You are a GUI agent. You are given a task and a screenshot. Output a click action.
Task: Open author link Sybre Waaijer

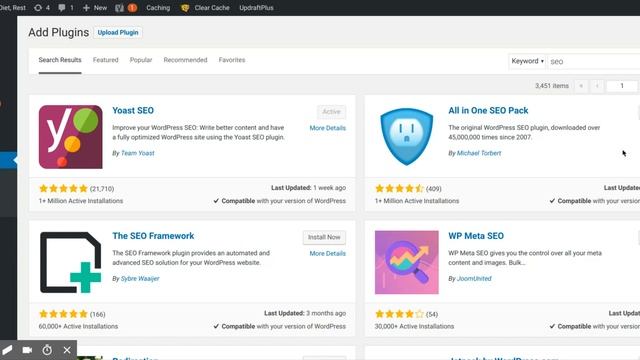coord(140,278)
